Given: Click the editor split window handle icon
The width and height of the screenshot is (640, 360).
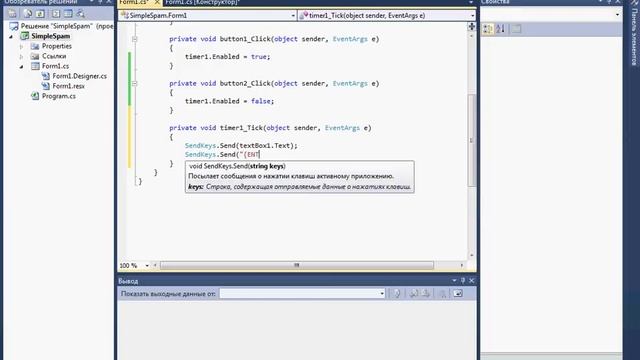Looking at the screenshot, I should coord(471,27).
